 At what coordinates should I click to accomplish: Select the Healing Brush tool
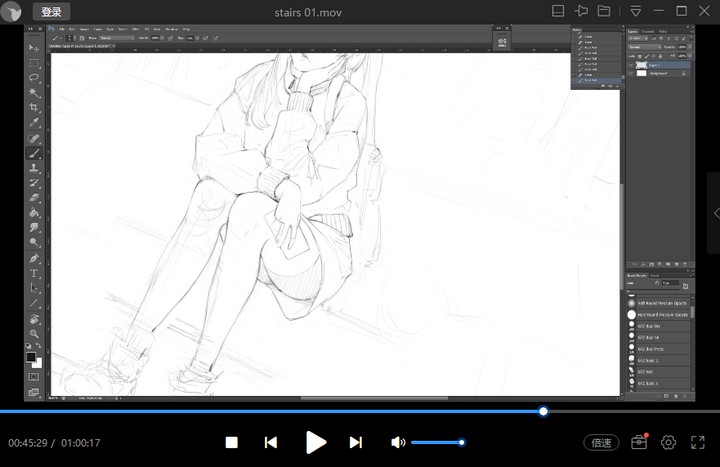coord(34,138)
